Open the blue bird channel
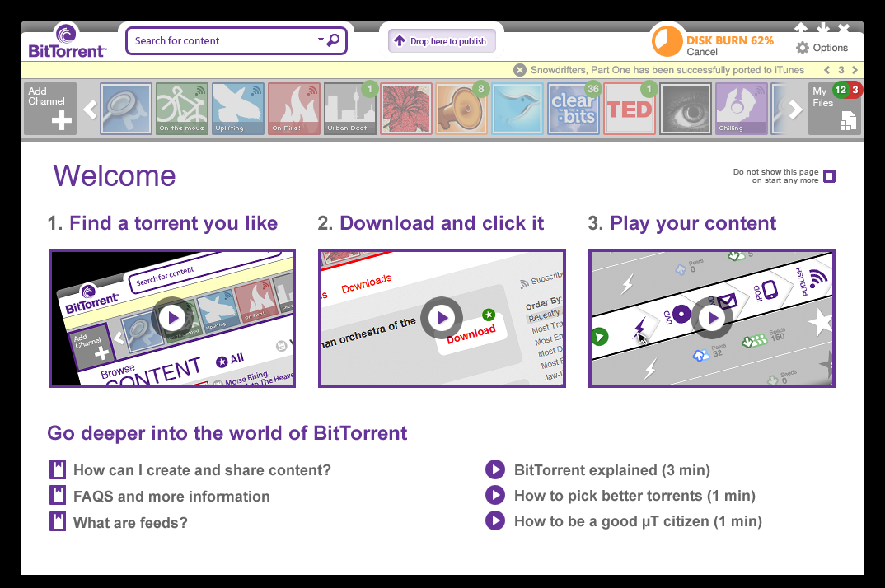Viewport: 885px width, 588px height. 517,109
